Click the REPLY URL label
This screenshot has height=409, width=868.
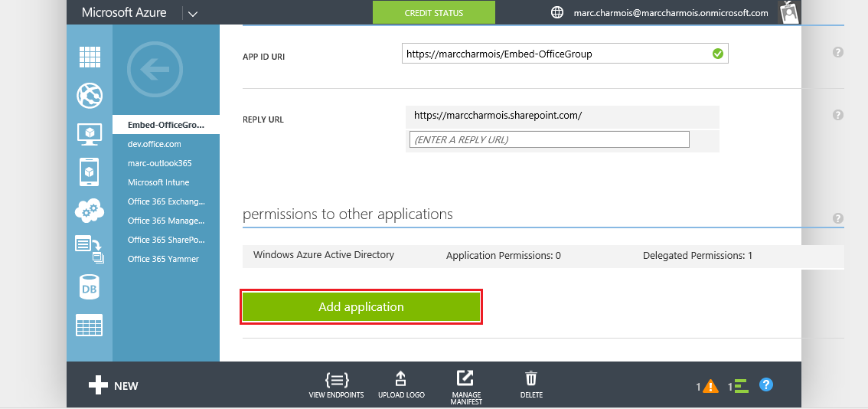click(x=263, y=119)
